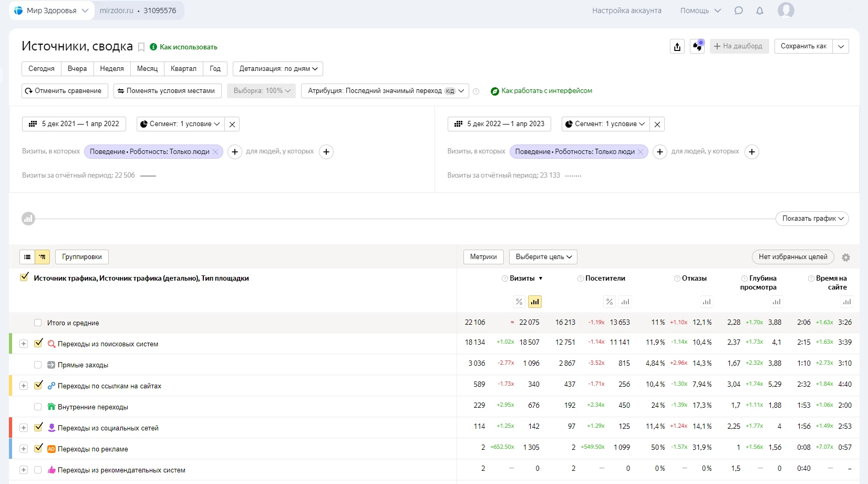Click the Cancel comparison button
This screenshot has height=484, width=868.
[x=65, y=91]
